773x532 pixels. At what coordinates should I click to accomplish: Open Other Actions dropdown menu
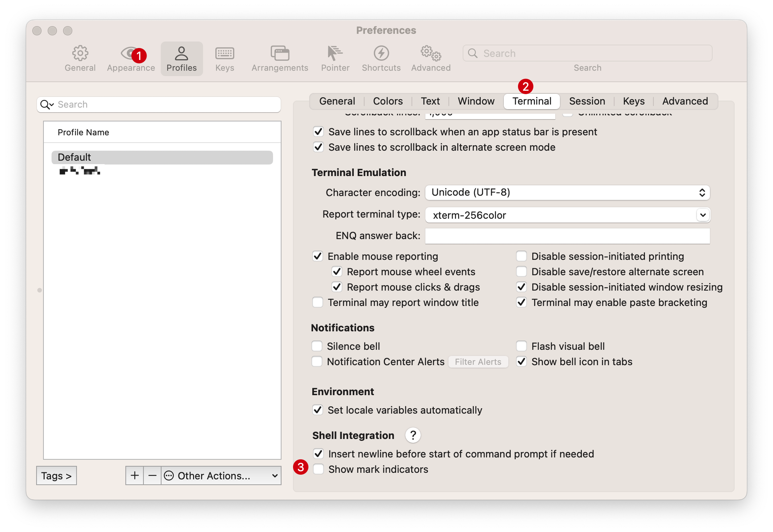coord(221,475)
